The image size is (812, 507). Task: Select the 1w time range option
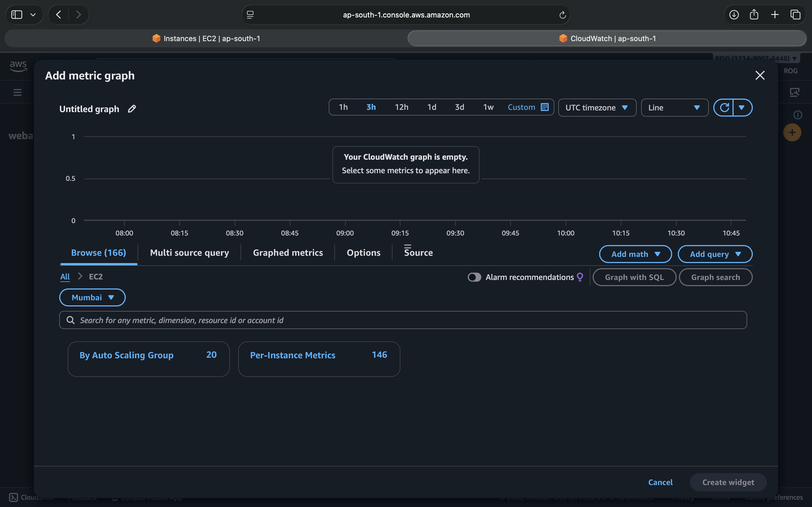click(488, 107)
